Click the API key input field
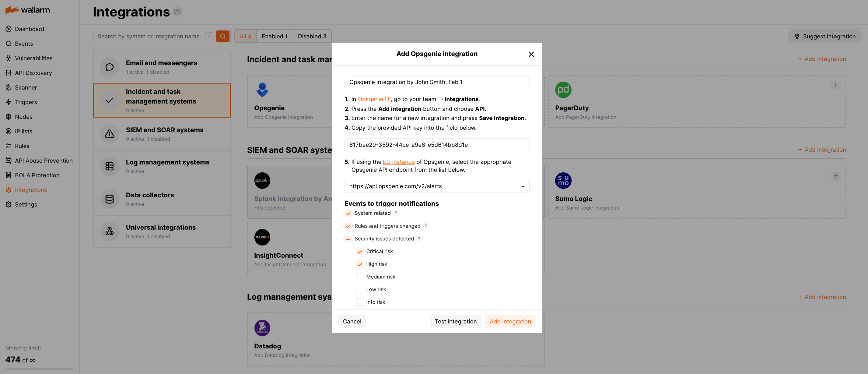The image size is (868, 374). 437,145
